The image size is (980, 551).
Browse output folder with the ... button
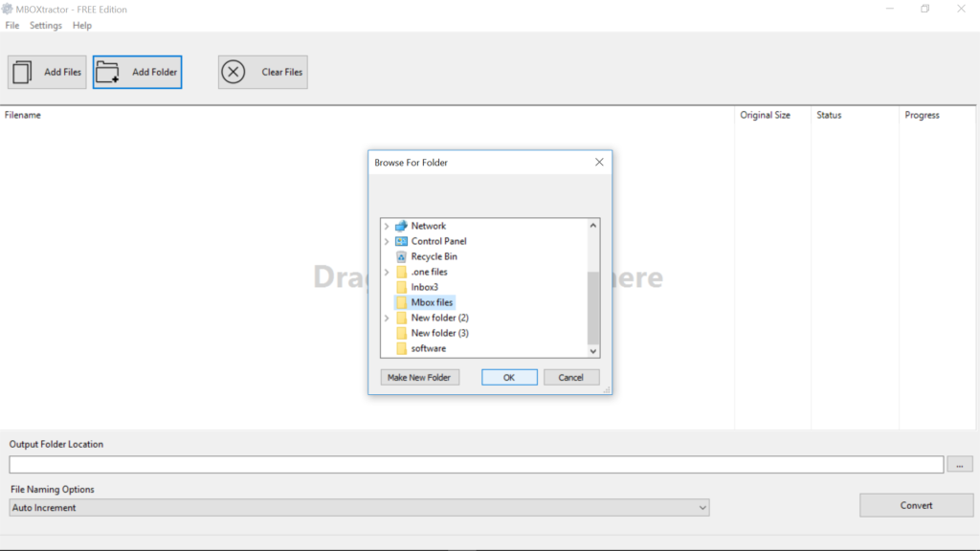(959, 464)
